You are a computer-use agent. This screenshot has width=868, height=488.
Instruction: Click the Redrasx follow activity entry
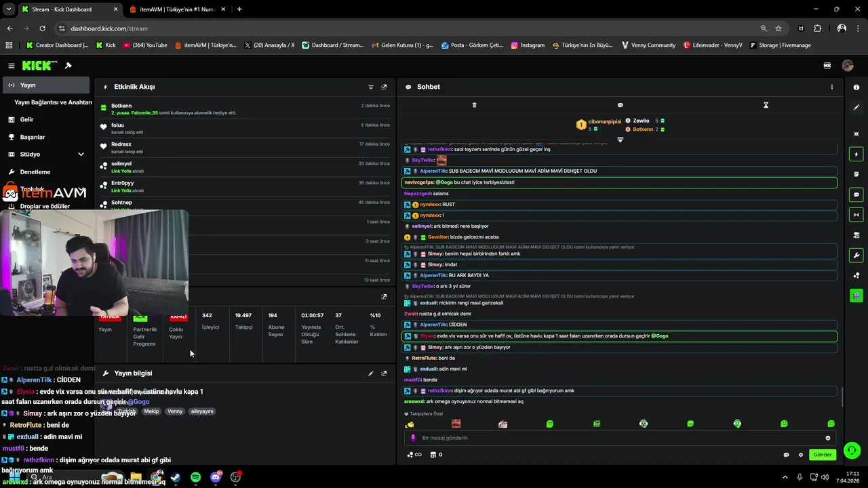coord(245,148)
